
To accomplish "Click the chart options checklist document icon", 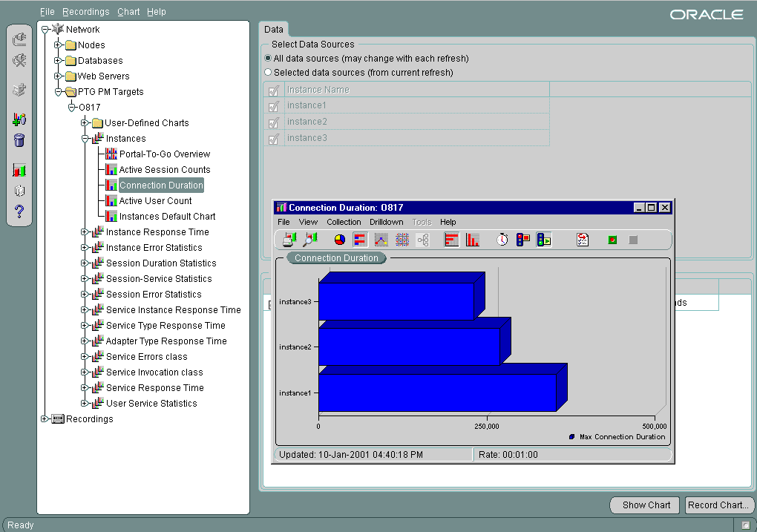I will point(583,240).
